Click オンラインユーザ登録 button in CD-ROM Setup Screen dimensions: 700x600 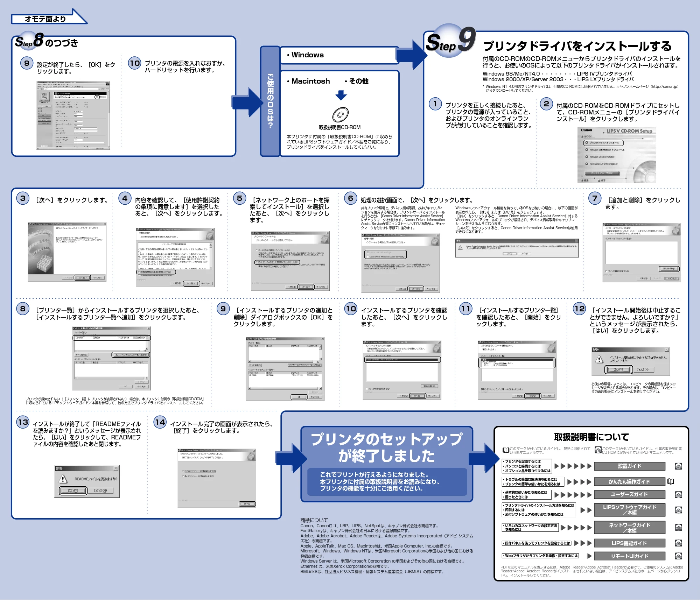(602, 173)
